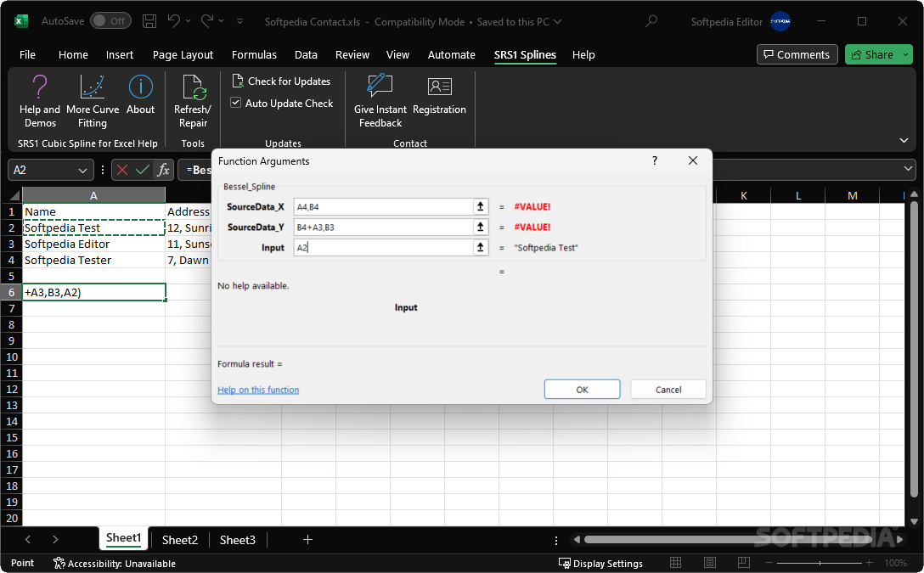Click the Insert Function fx icon
Viewport: 924px width, 573px height.
(x=163, y=170)
